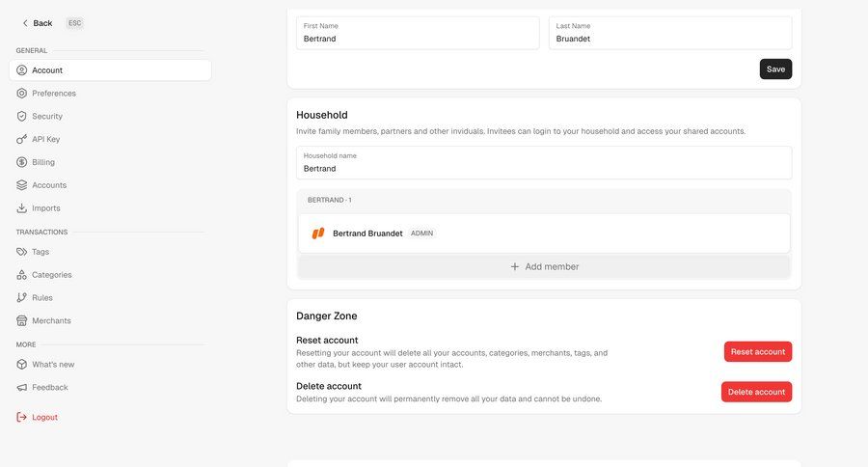Click Bertrand Bruandet's orange avatar
This screenshot has width=868, height=467.
tap(318, 233)
